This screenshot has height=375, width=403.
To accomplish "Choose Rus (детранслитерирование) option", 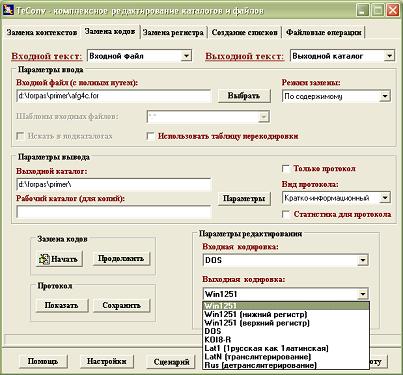I will coord(286,365).
